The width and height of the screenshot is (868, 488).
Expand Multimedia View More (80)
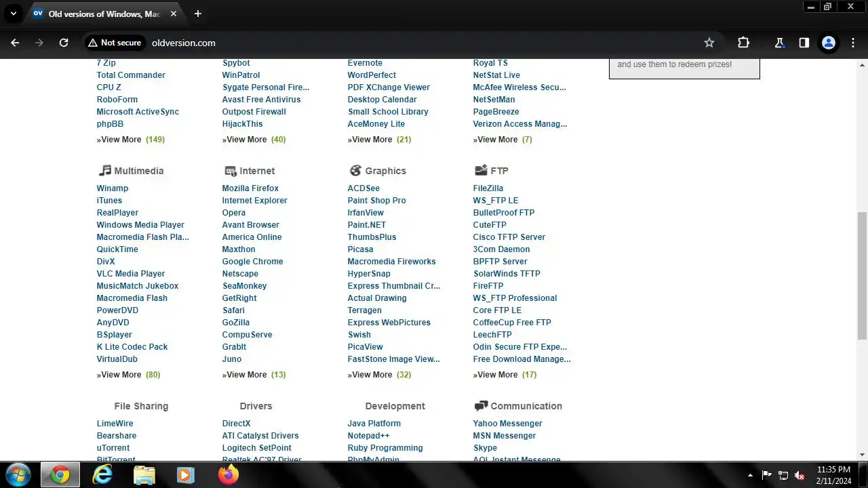click(x=129, y=375)
